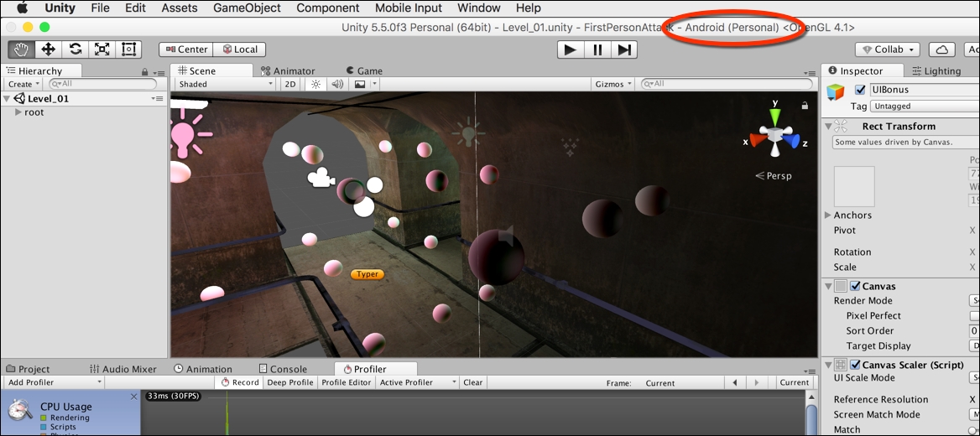Open Hierarchy Create dropdown
This screenshot has width=980, height=436.
[x=23, y=84]
